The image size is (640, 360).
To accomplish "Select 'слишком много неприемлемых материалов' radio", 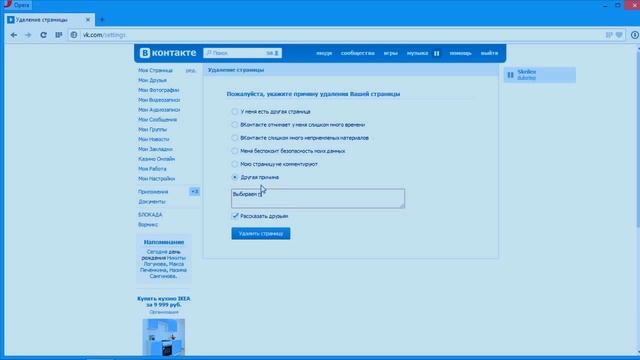I will click(235, 138).
